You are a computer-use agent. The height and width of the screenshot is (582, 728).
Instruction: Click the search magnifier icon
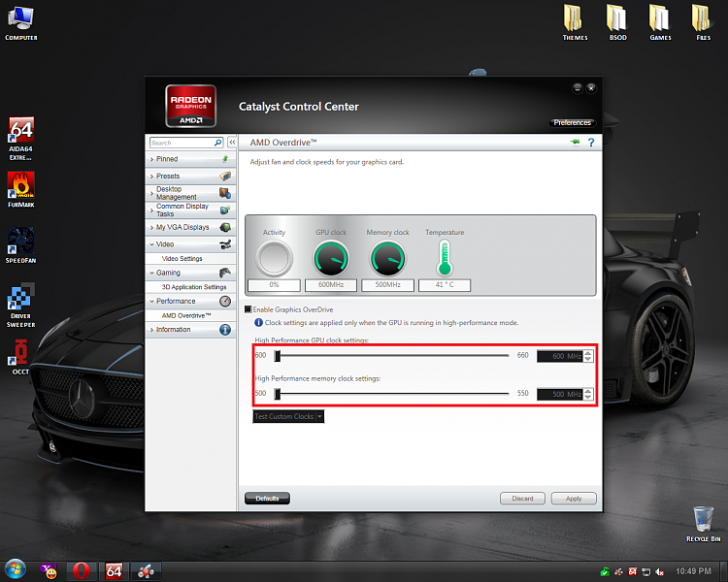pos(217,143)
